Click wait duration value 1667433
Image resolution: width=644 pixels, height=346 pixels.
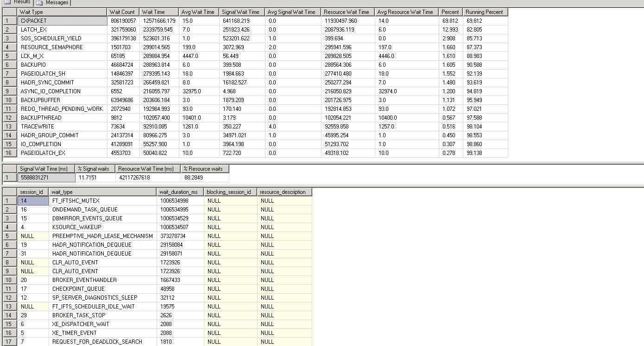tap(180, 280)
